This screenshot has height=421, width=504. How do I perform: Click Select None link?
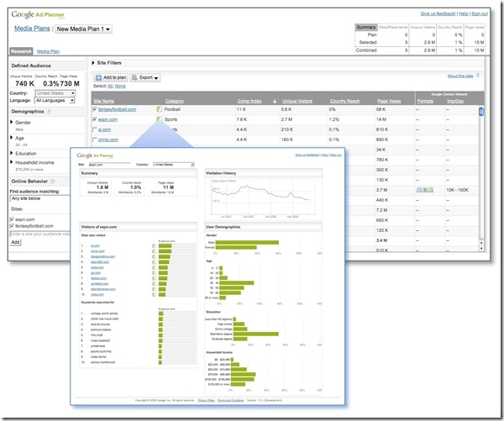pos(120,87)
